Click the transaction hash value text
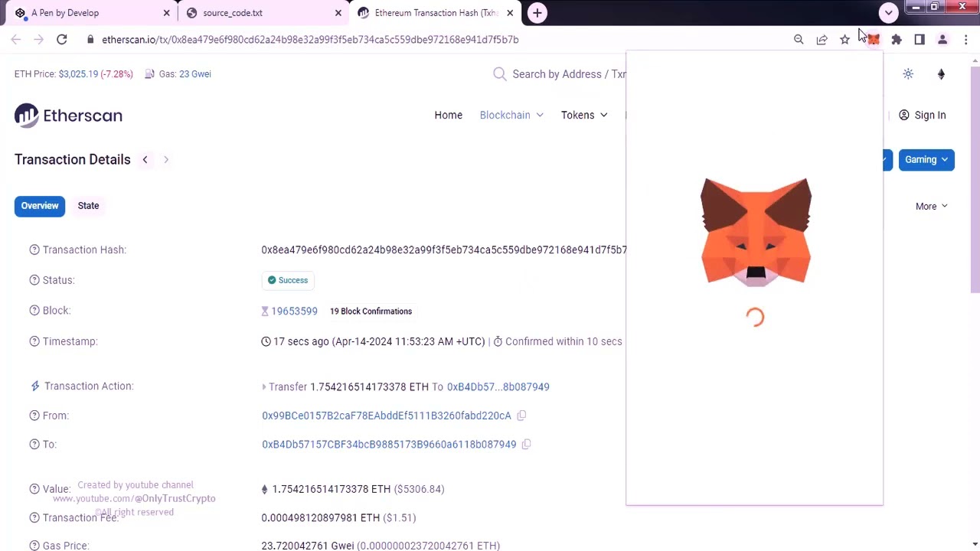This screenshot has height=551, width=980. (x=444, y=249)
